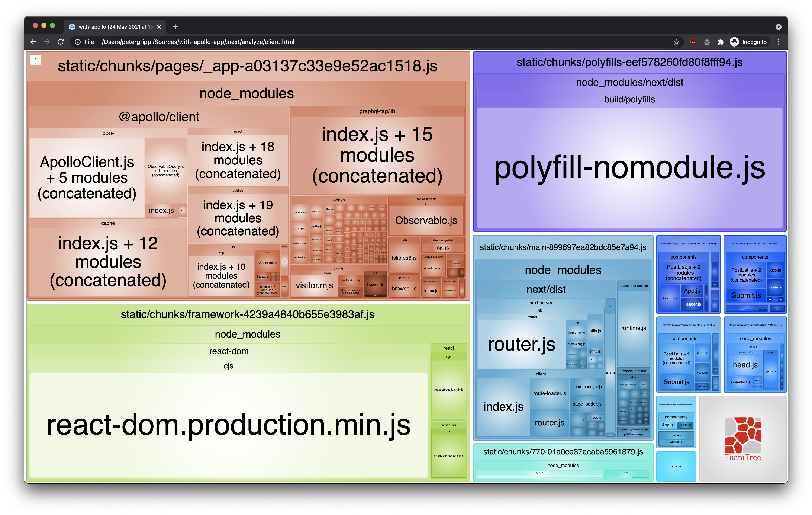Select ApolloLink.js block
Screen dimensions: 812x515
click(267, 263)
